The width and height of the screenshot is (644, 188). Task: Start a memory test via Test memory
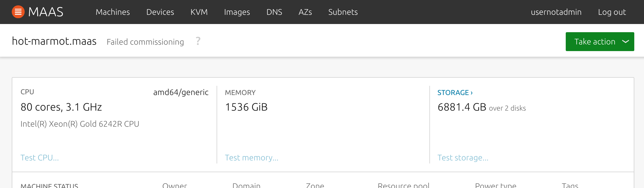pos(251,158)
